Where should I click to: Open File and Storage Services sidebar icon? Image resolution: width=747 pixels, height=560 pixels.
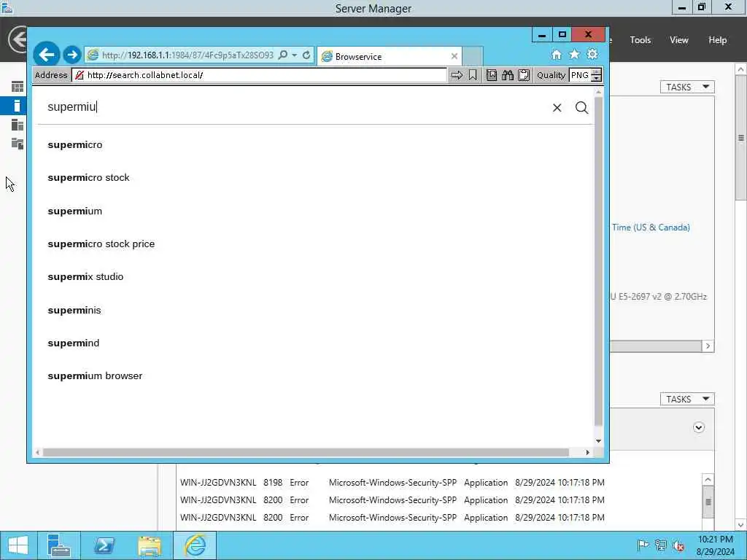coord(18,144)
